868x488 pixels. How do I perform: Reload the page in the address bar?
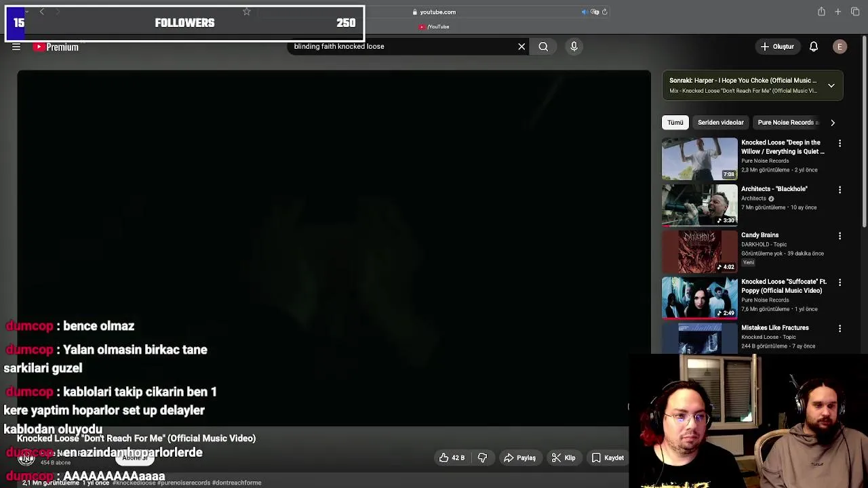point(605,12)
